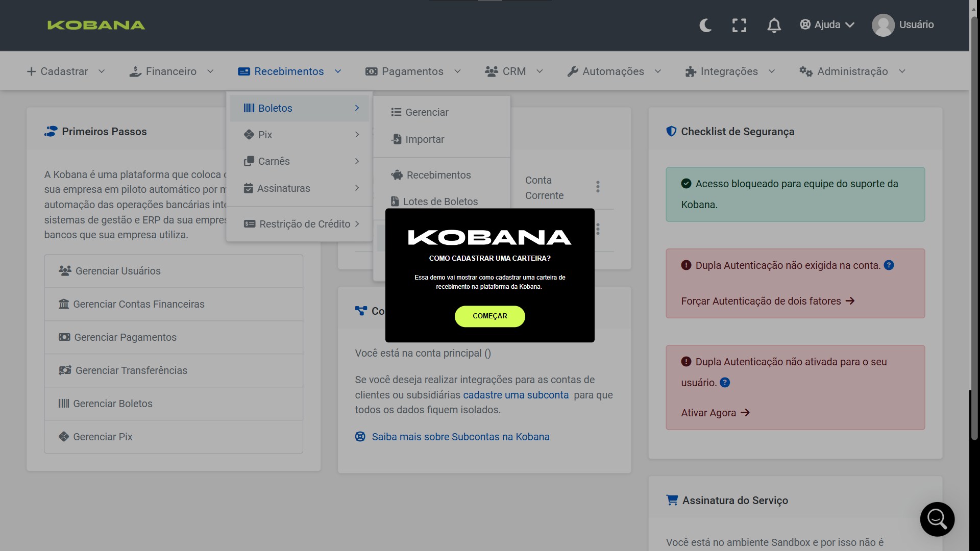Click the page vertical scrollbar
The image size is (980, 551).
974,227
